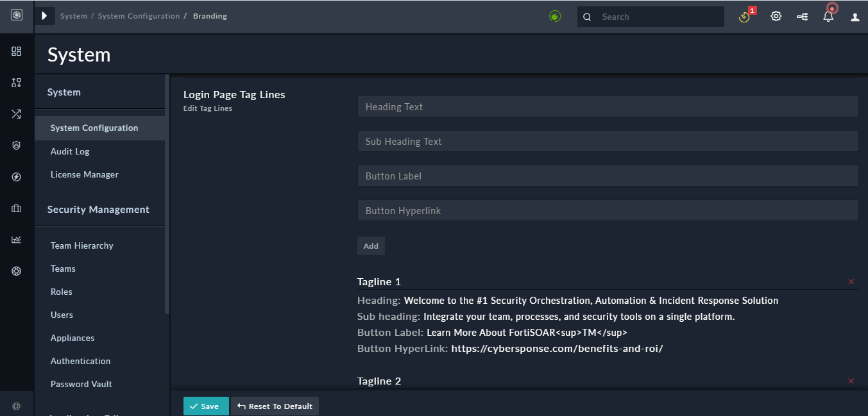Open the queue sort-arrows icon in sidebar
The image size is (868, 416).
pyautogui.click(x=17, y=83)
